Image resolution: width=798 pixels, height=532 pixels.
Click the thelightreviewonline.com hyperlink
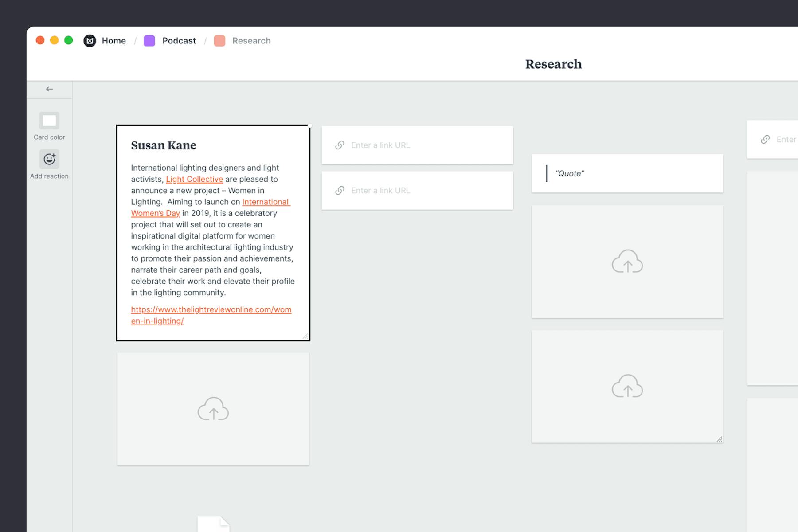coord(211,309)
